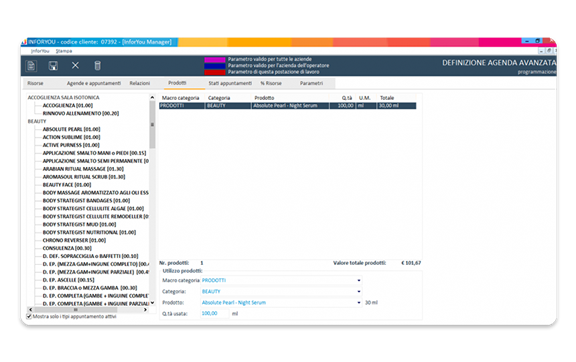Select the PRODOTTI BEAUTY table row
Viewport: 576px width, 362px height.
coord(288,106)
